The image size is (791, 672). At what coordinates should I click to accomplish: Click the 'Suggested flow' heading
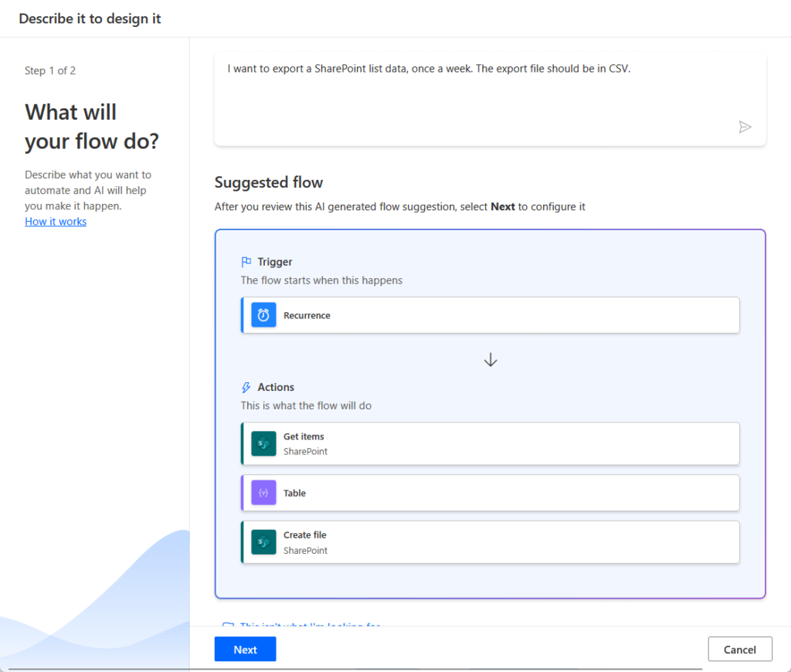[x=268, y=182]
